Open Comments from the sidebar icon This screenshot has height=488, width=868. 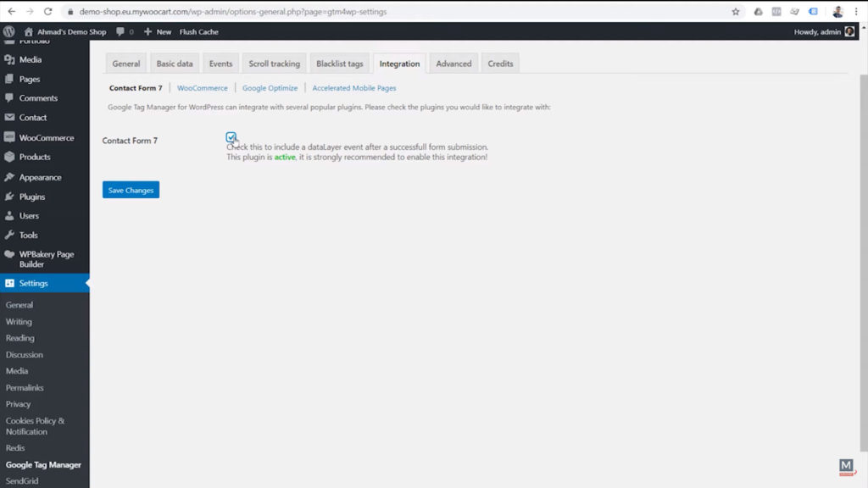[x=12, y=98]
